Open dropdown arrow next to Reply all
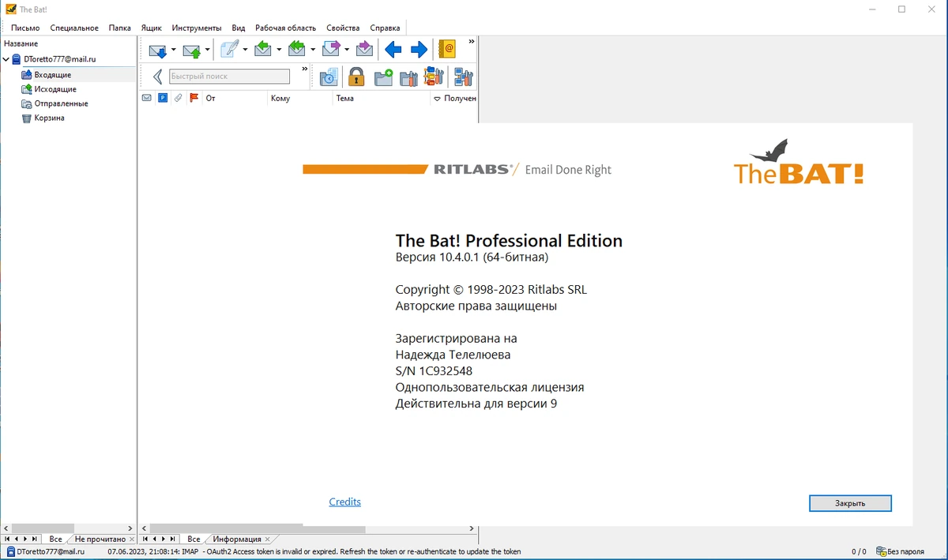 (313, 50)
